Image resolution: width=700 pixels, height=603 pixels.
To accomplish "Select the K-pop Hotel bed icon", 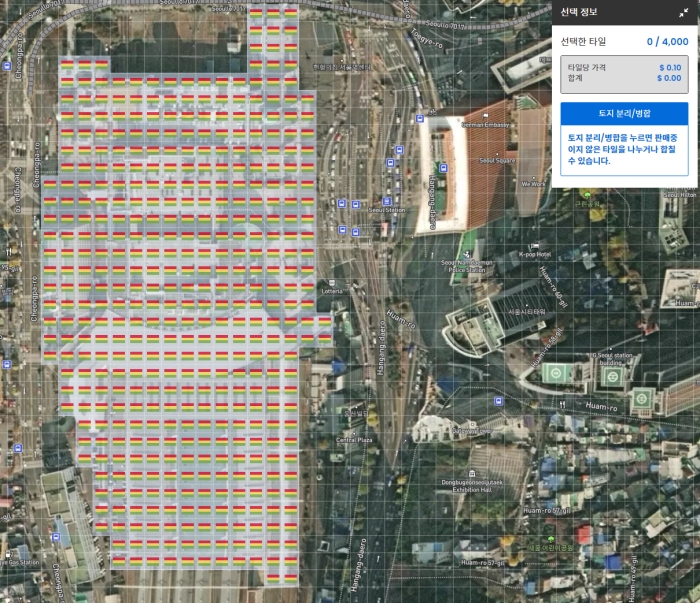I will pyautogui.click(x=537, y=246).
